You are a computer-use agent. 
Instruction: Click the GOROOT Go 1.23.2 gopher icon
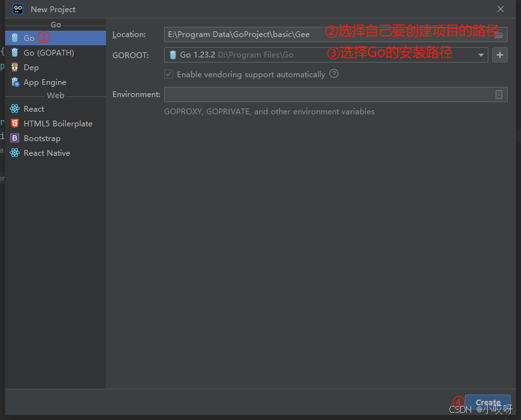(173, 55)
